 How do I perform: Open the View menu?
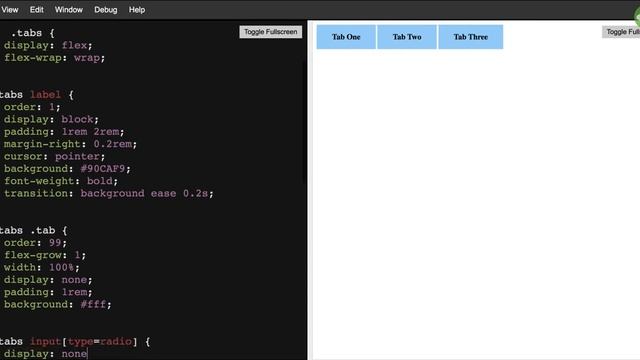(9, 10)
